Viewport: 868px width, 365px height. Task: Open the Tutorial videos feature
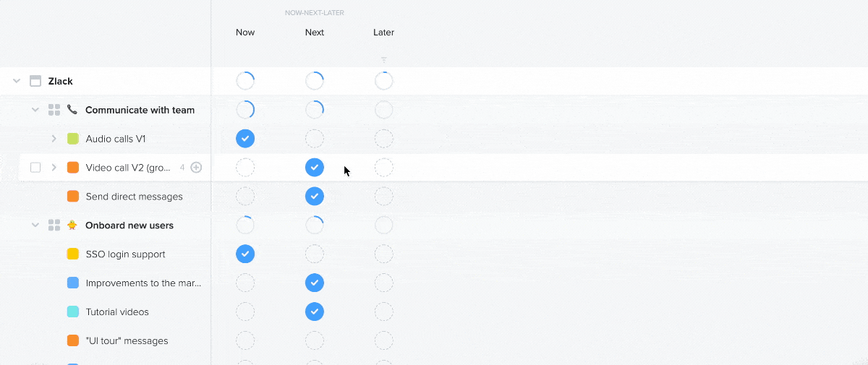pos(117,312)
